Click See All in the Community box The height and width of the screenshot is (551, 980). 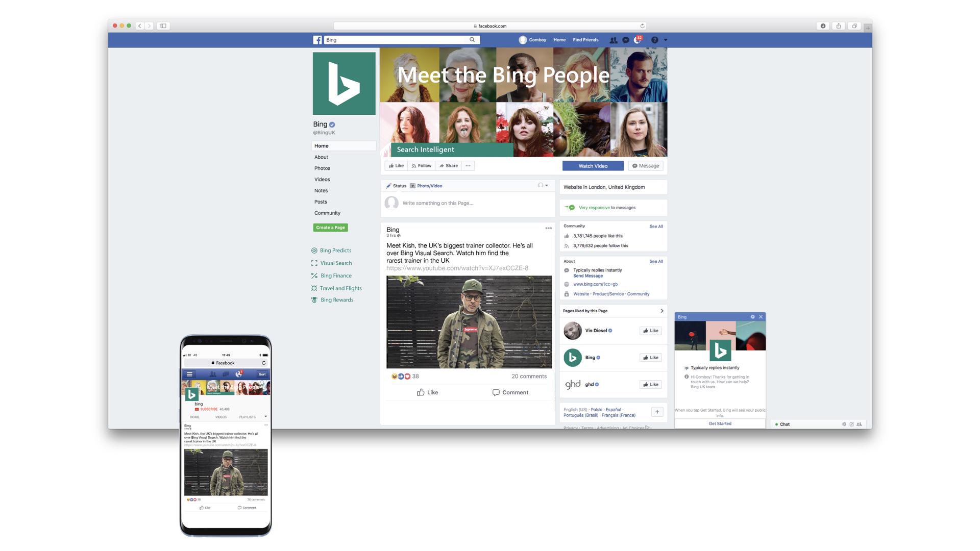(656, 227)
